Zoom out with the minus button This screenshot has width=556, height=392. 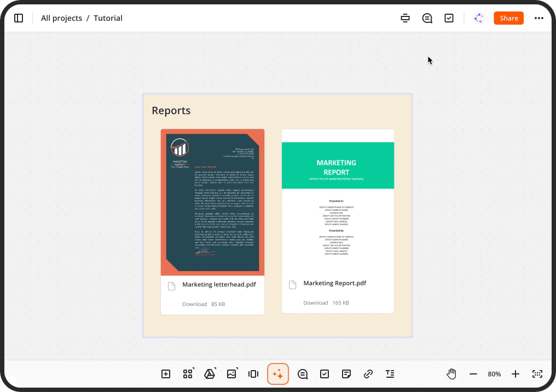[x=473, y=374]
